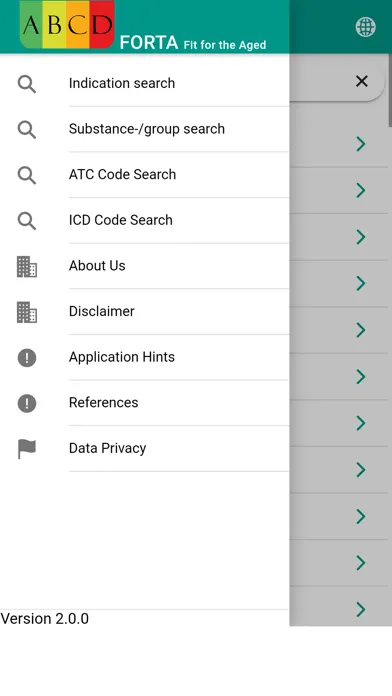
Task: Click the exclamation icon beside References
Action: 27,403
